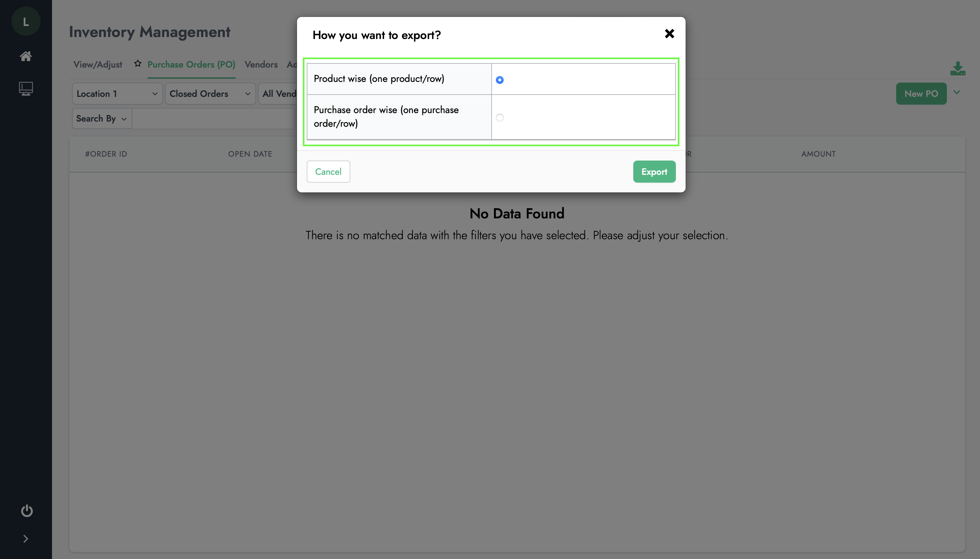This screenshot has width=980, height=559.
Task: Click the New PO button
Action: tap(921, 94)
